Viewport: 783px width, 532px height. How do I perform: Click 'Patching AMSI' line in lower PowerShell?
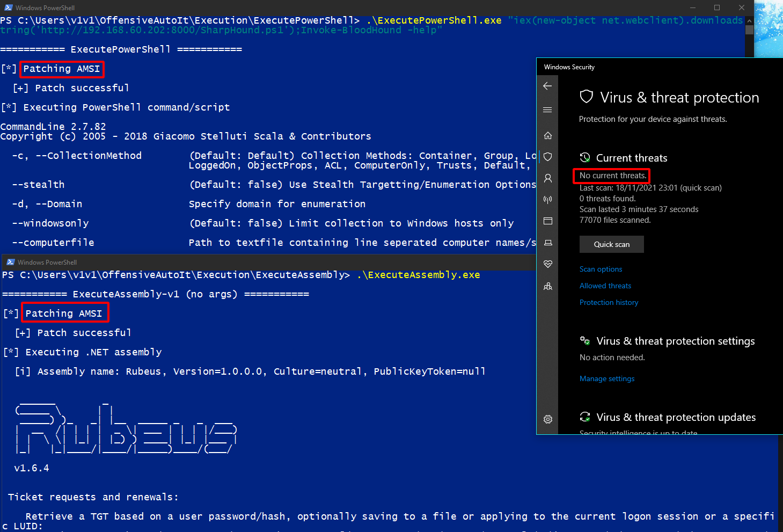pyautogui.click(x=64, y=314)
